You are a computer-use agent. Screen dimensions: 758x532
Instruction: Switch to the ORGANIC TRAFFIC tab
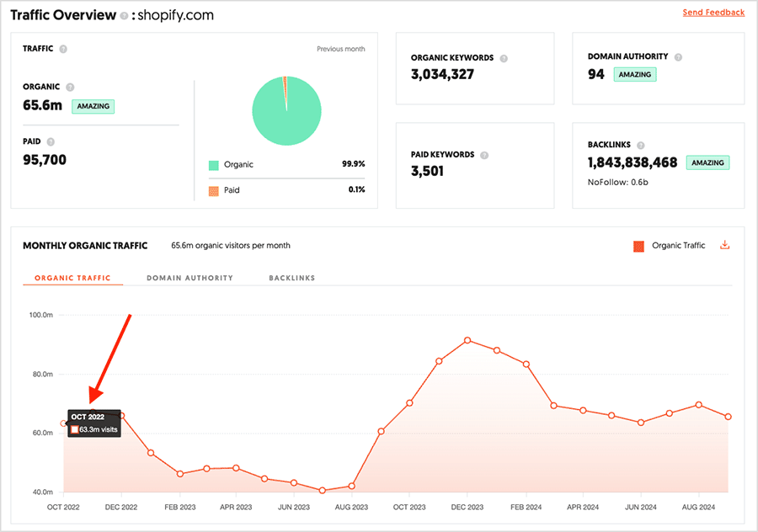coord(72,278)
